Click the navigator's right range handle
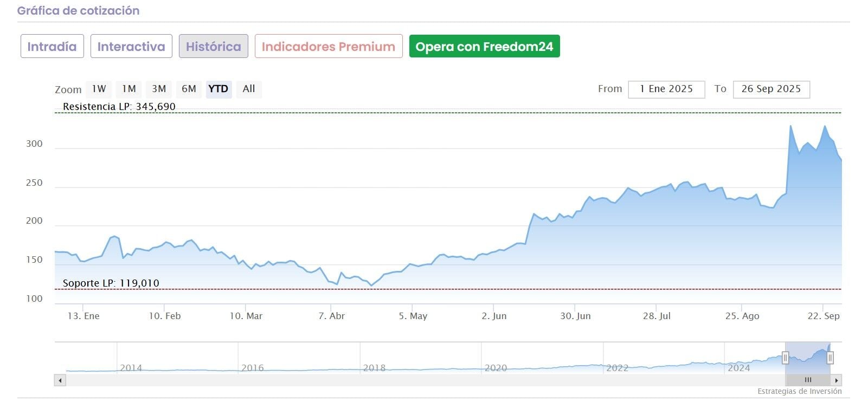 tap(830, 358)
